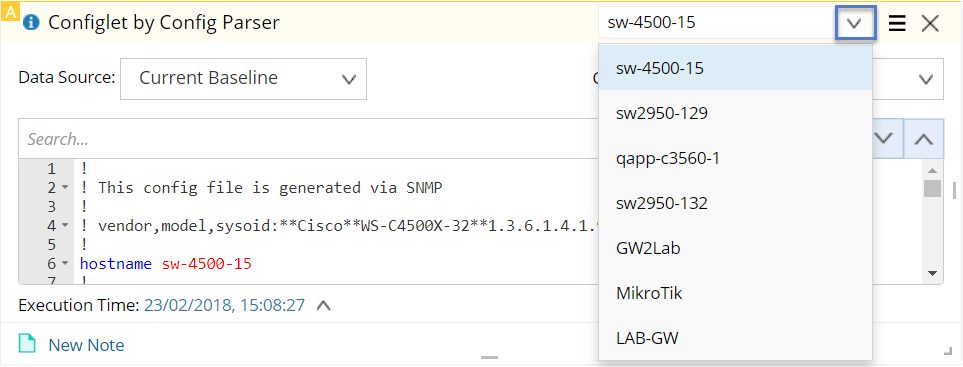The width and height of the screenshot is (963, 367).
Task: Open the New Note link
Action: [x=86, y=345]
